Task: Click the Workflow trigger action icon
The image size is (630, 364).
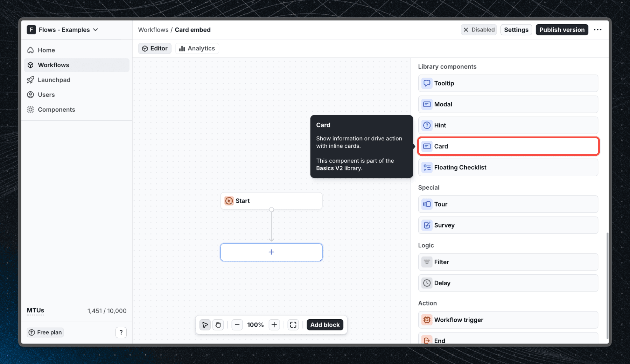Action: coord(427,320)
